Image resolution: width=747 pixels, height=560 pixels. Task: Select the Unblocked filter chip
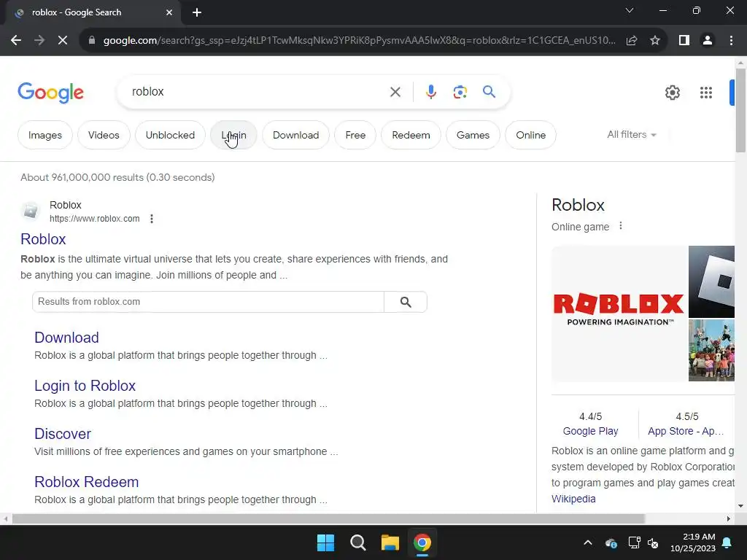coord(170,135)
